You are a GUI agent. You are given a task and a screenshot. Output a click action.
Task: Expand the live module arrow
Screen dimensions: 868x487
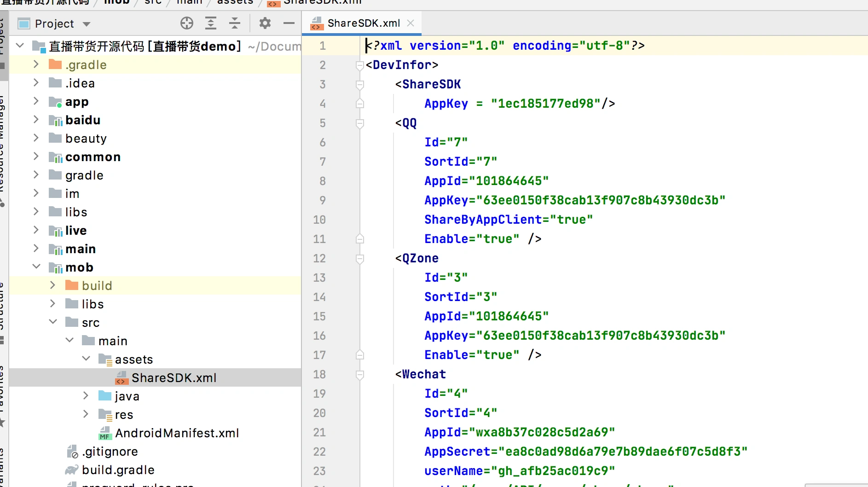(36, 230)
